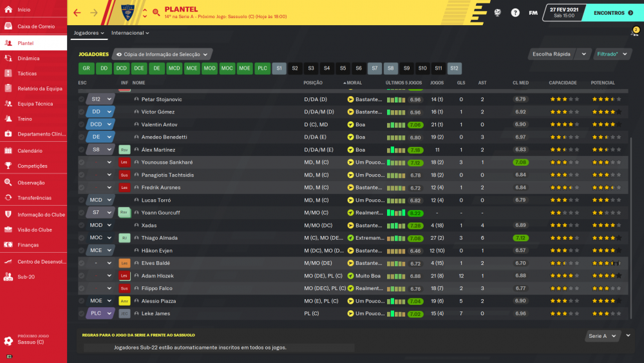Toggle selection circle for Víctor Gómez
Viewport: 644px width, 363px height.
(81, 112)
